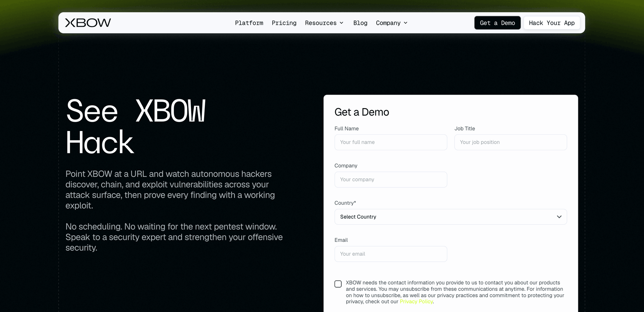The image size is (644, 312).
Task: Click the 'Get a Demo' form heading
Action: click(362, 112)
